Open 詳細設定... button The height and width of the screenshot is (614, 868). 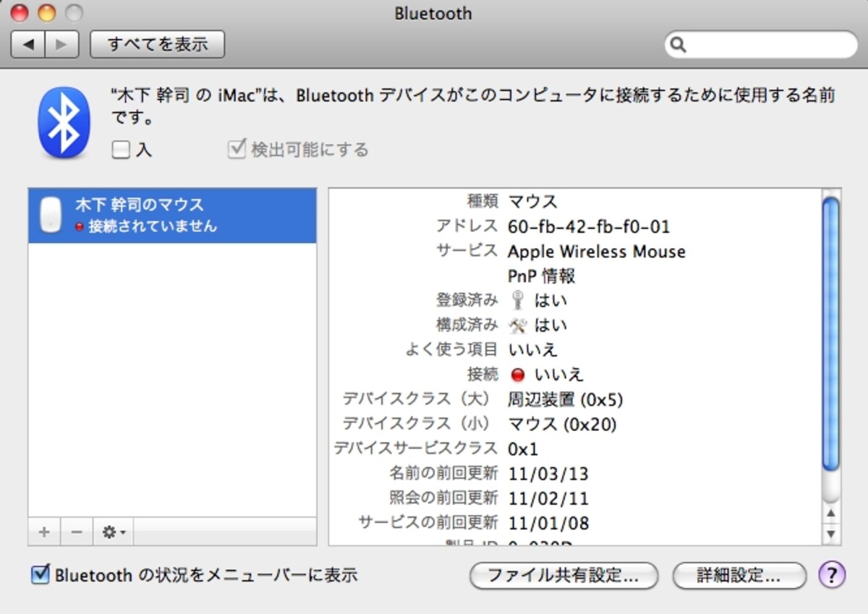coord(739,576)
